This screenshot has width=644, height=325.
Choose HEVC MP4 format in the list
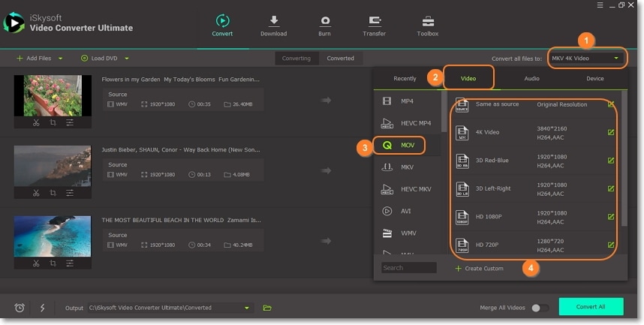click(x=407, y=123)
